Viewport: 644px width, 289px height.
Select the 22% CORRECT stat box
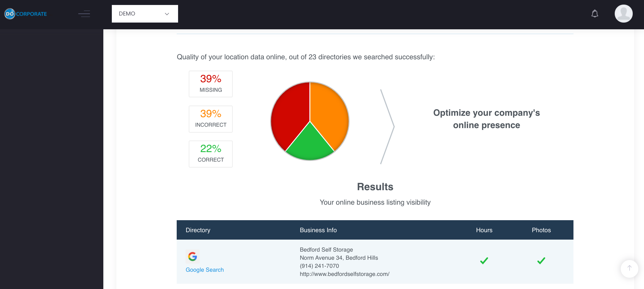211,154
